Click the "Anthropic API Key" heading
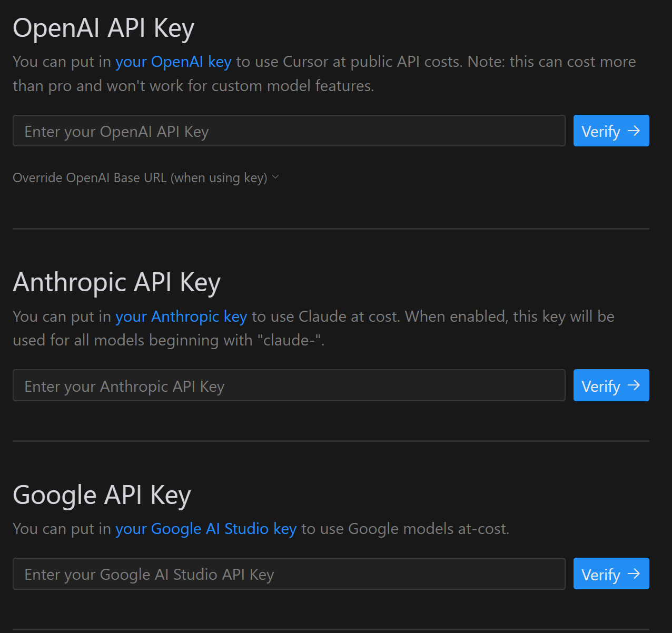Screen dimensions: 672x633 (x=116, y=282)
